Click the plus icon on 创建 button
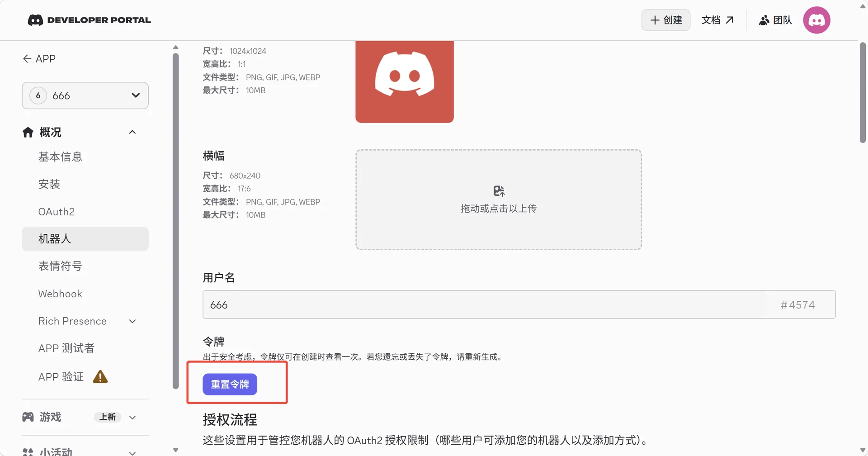This screenshot has height=456, width=868. [x=655, y=20]
